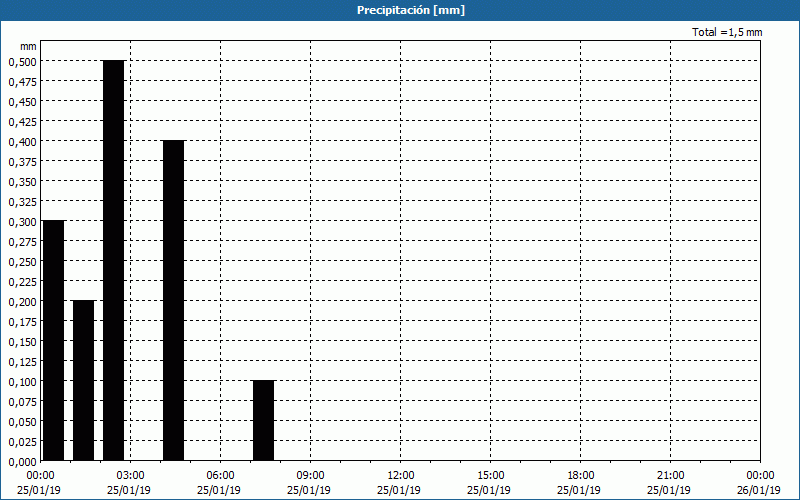Select the 0,400 mm precipitation bar
800x500 pixels.
click(173, 301)
